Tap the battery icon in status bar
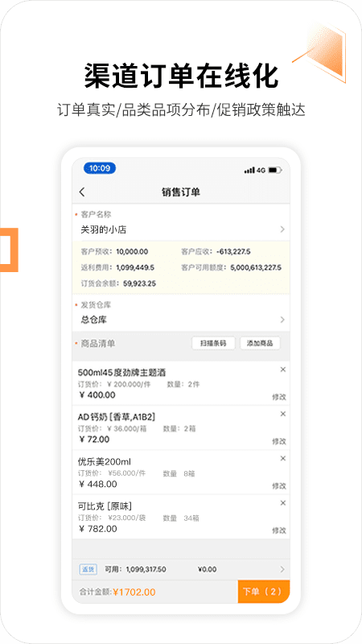Screen dimensions: 362x644 click(x=275, y=170)
